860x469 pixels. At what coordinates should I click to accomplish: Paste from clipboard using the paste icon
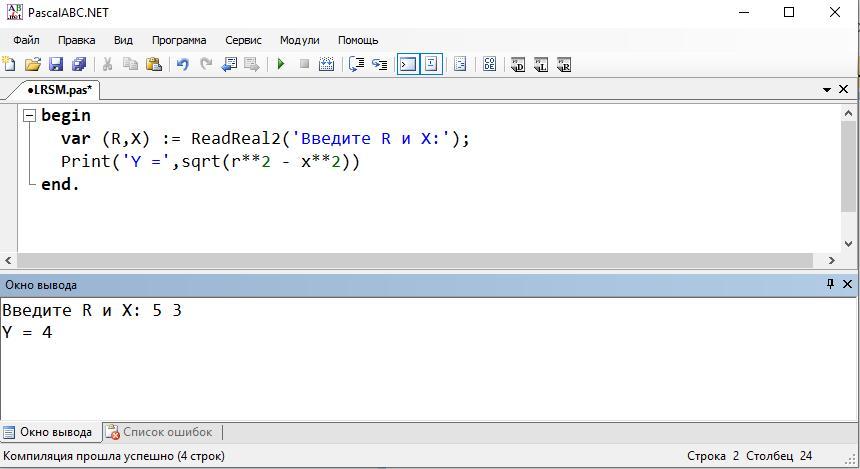(x=154, y=64)
